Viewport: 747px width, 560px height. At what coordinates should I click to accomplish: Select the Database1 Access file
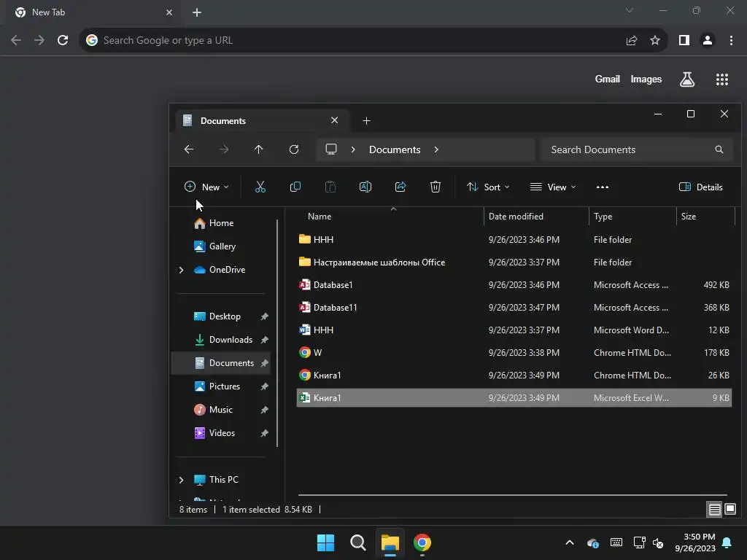514,285
